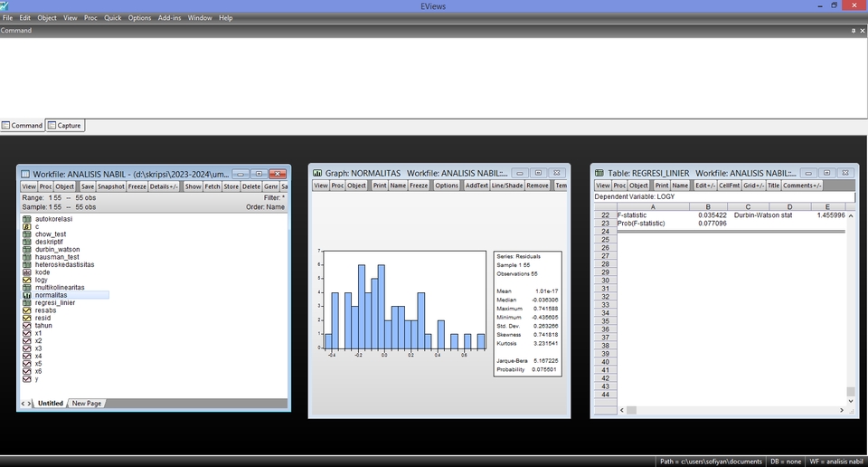Select the resabs series icon

[x=26, y=310]
